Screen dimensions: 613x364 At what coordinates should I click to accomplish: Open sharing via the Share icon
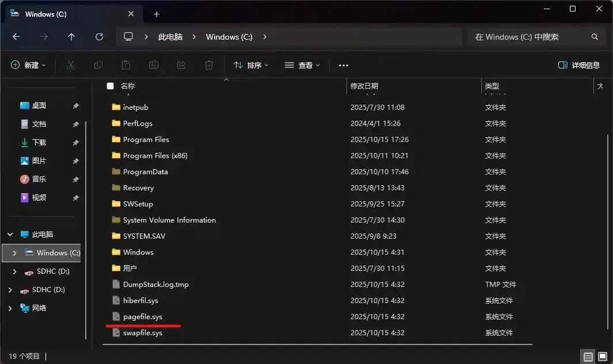(x=181, y=65)
